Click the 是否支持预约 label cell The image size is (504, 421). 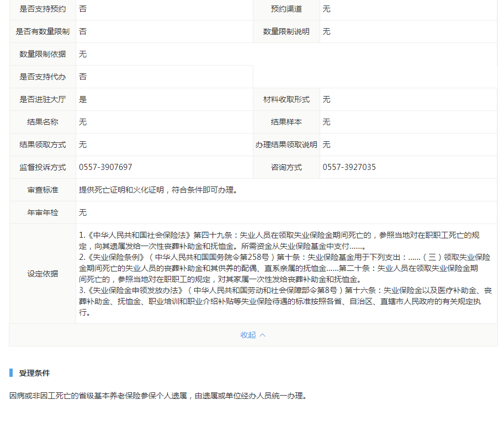point(43,9)
